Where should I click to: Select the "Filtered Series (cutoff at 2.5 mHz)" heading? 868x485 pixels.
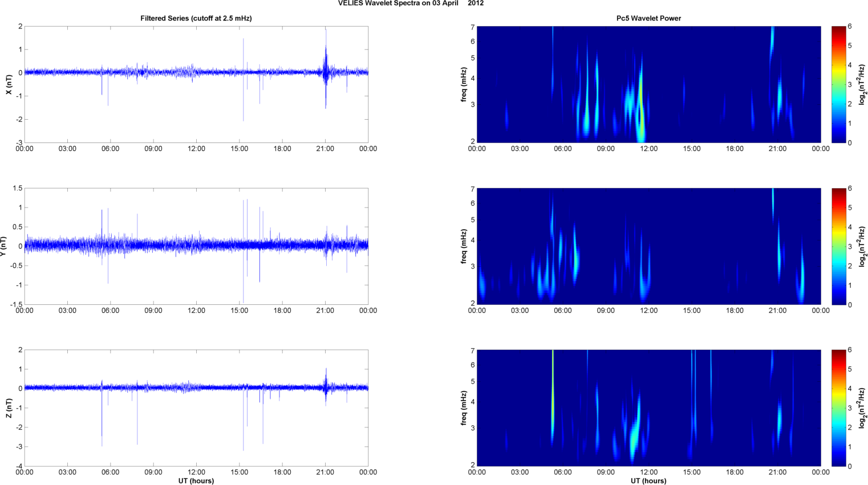[196, 18]
